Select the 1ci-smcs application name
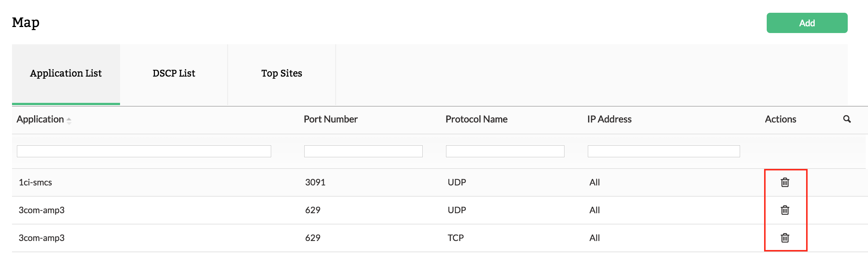868x253 pixels. click(x=36, y=182)
